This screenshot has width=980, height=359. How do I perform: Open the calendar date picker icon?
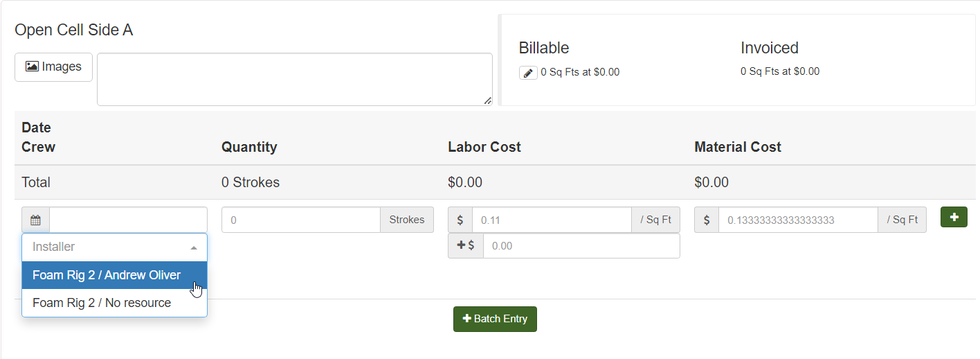point(35,220)
